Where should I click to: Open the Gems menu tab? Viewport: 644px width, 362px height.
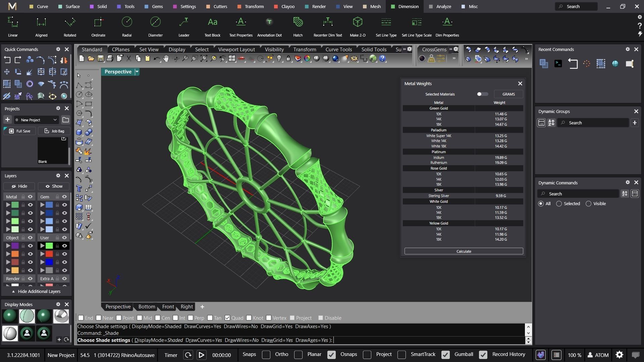pyautogui.click(x=154, y=6)
